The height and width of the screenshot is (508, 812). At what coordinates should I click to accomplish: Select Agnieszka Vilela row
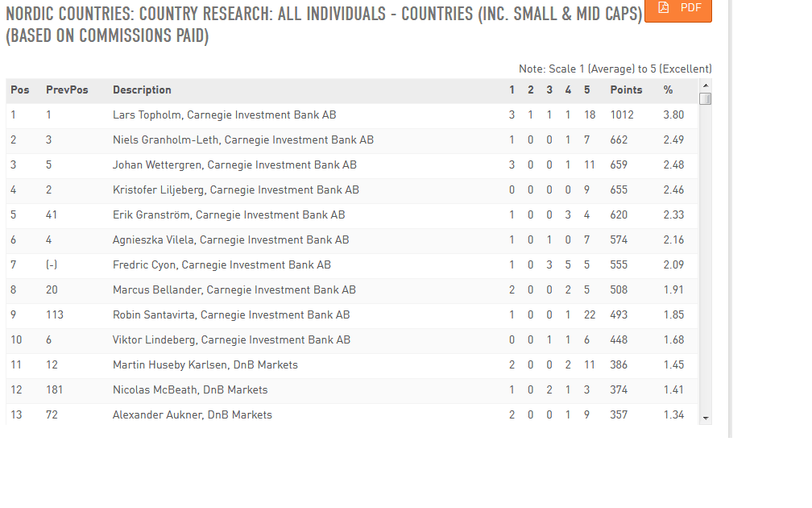(x=230, y=240)
